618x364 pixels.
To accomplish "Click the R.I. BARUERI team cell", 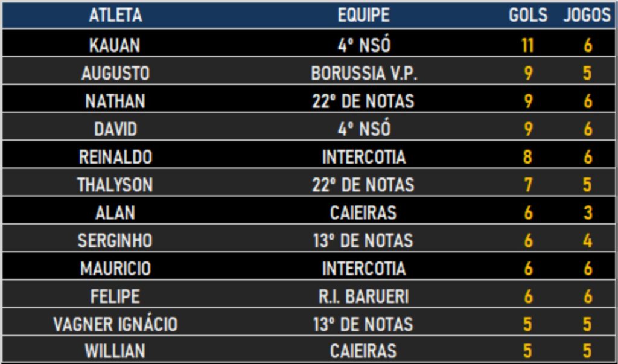I will point(363,296).
